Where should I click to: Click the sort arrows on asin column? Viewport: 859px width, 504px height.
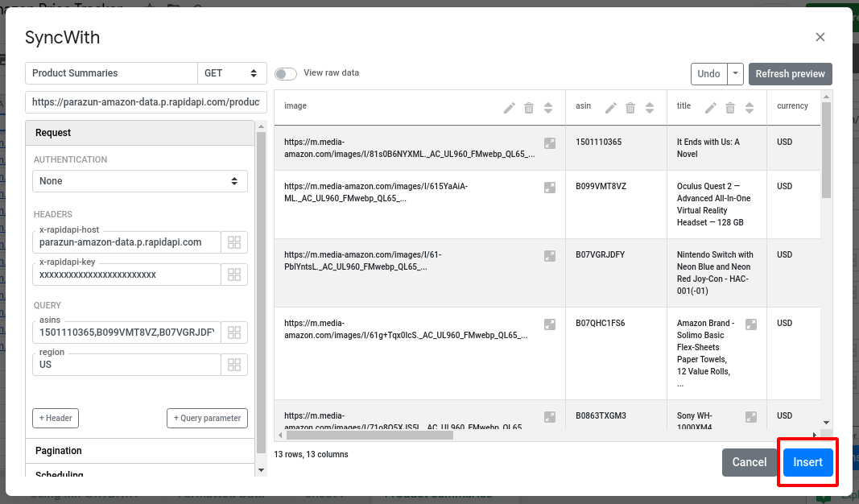click(650, 108)
